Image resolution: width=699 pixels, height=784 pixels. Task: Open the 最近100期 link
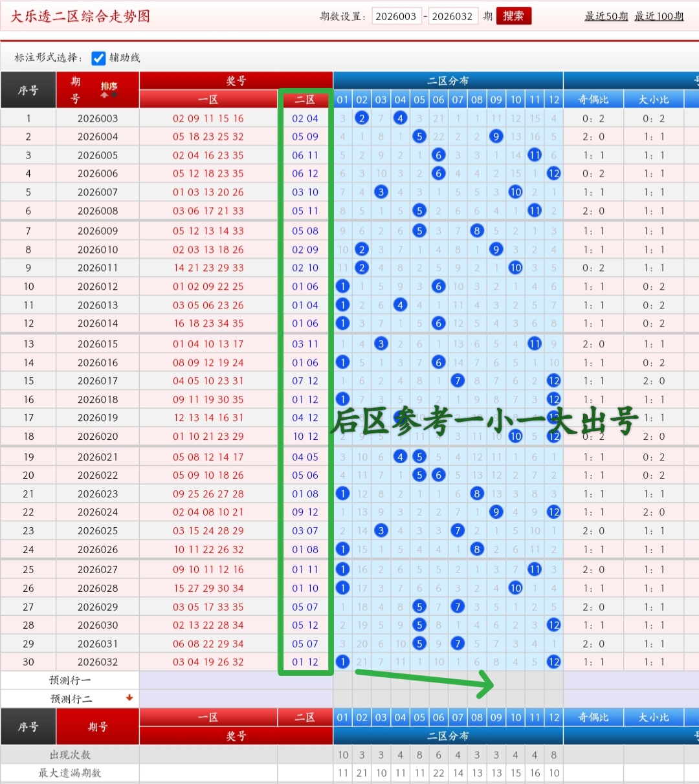pyautogui.click(x=659, y=16)
